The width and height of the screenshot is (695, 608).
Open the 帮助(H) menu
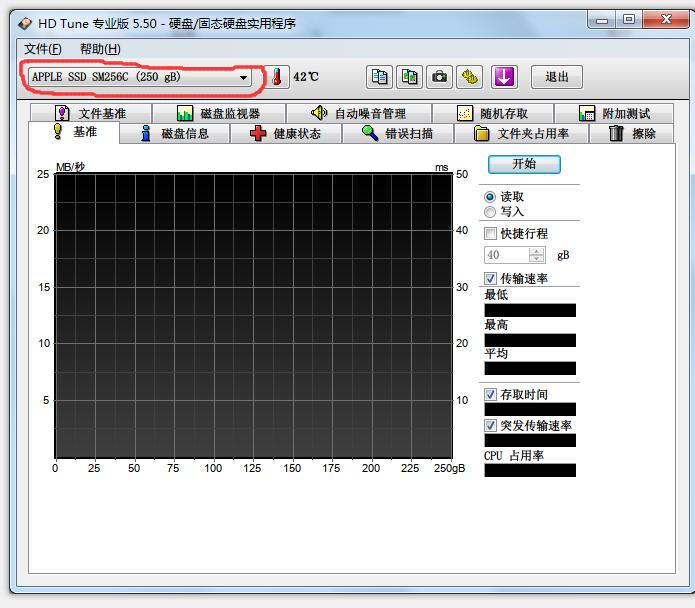coord(100,49)
